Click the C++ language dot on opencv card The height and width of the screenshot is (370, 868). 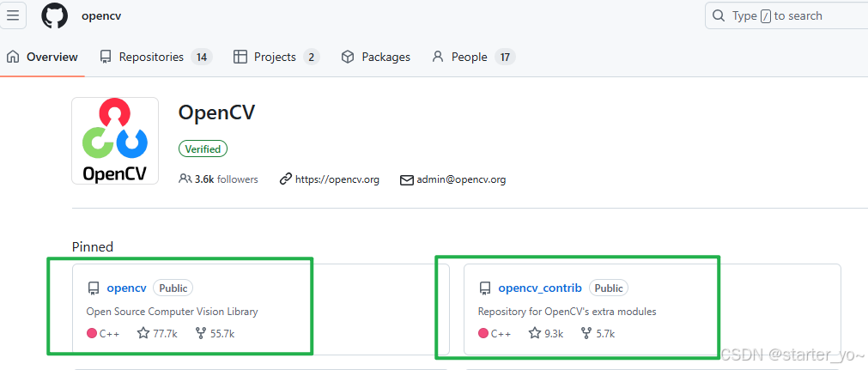pyautogui.click(x=92, y=333)
